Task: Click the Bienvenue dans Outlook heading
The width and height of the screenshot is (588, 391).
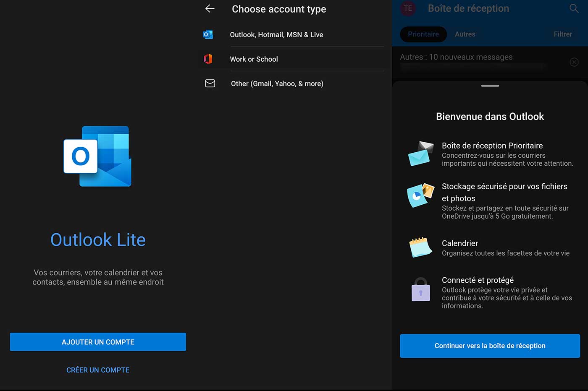Action: click(x=490, y=116)
